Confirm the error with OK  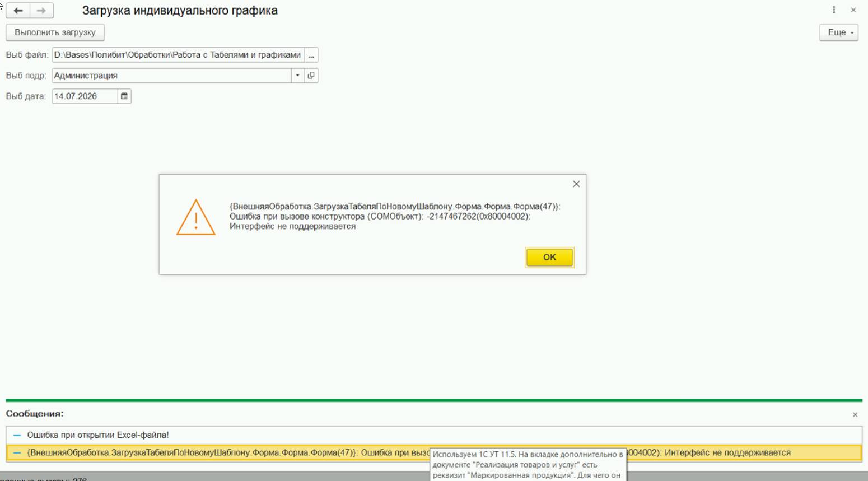(x=549, y=257)
